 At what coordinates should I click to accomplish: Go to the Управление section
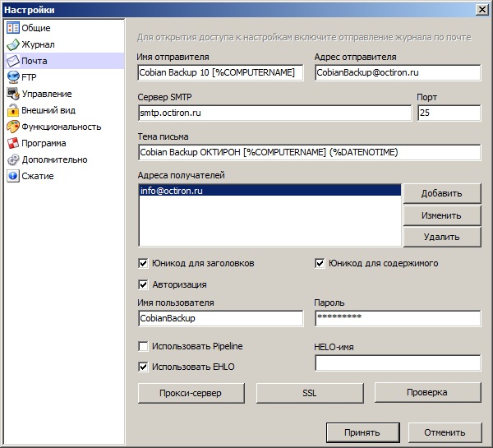pyautogui.click(x=64, y=94)
